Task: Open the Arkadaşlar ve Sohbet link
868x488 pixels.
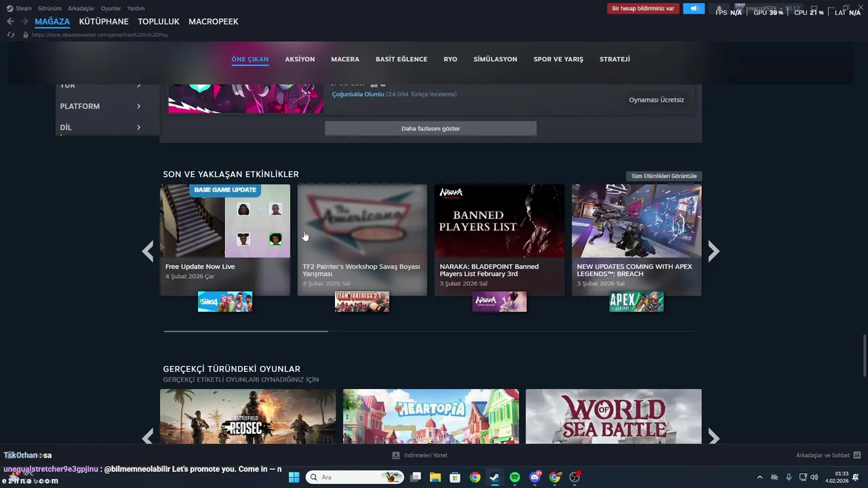Action: coord(823,455)
